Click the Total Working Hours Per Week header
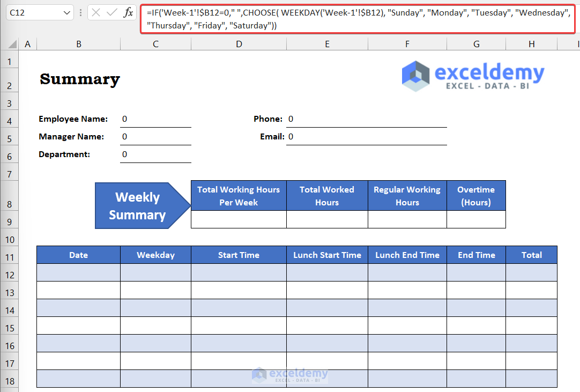This screenshot has height=392, width=580. [x=239, y=195]
